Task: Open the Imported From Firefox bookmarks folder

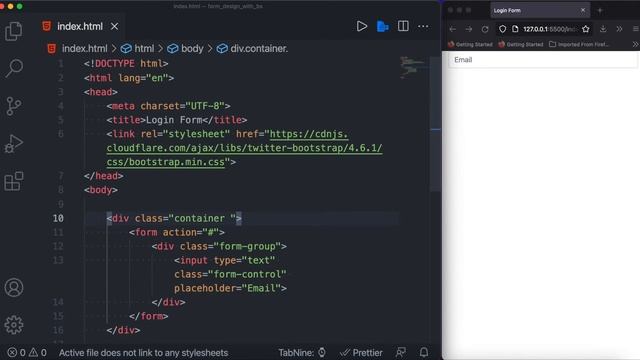Action: 579,44
